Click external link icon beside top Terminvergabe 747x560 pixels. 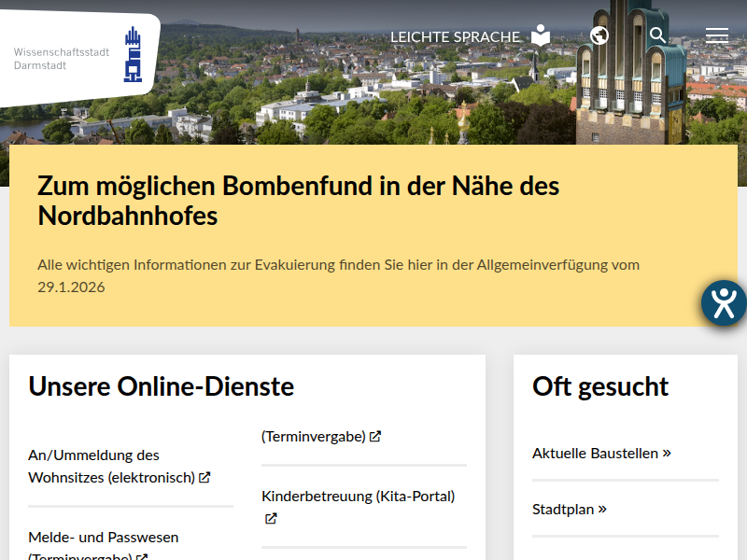[375, 436]
